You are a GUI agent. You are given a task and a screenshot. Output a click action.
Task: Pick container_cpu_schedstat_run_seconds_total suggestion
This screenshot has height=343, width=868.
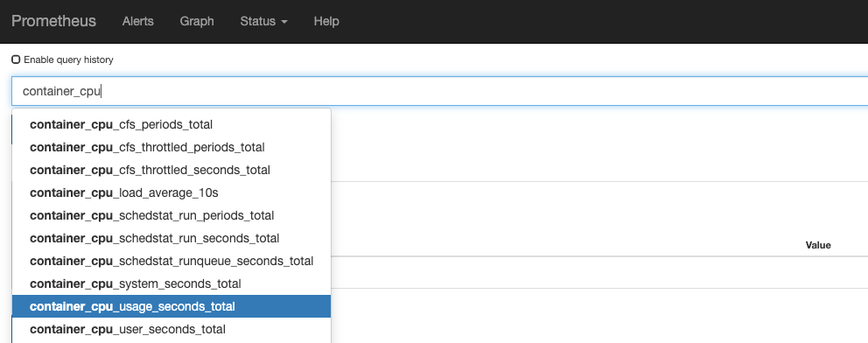(171, 238)
